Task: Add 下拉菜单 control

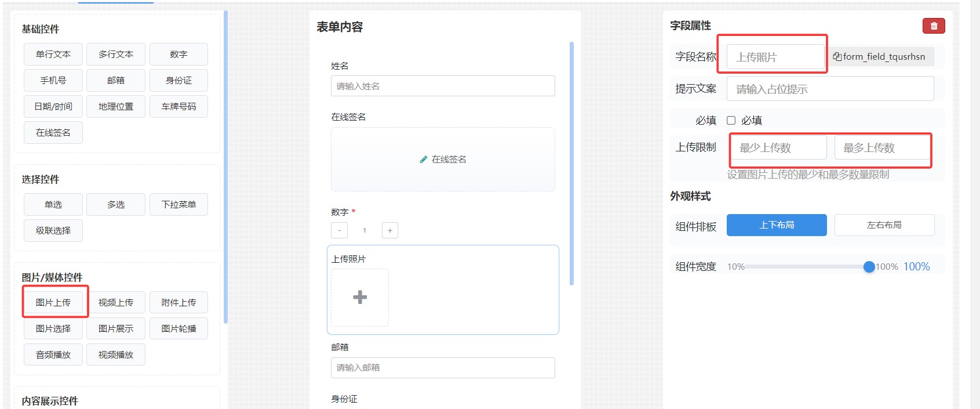Action: tap(178, 204)
